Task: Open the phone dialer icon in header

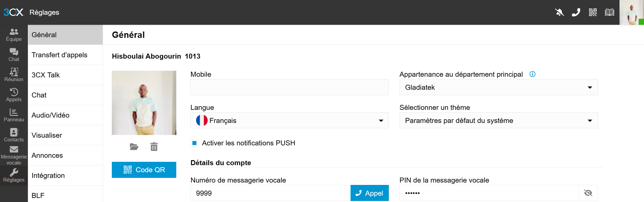Action: (x=576, y=12)
